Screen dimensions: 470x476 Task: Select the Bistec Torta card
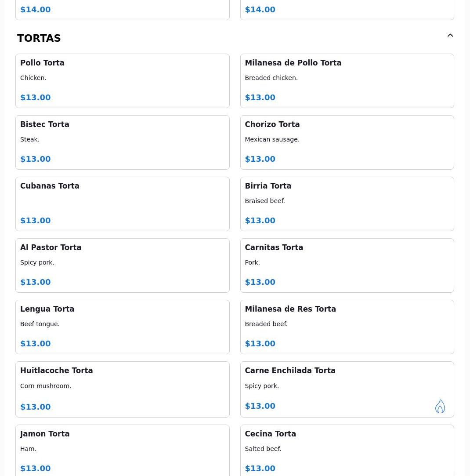pos(122,142)
